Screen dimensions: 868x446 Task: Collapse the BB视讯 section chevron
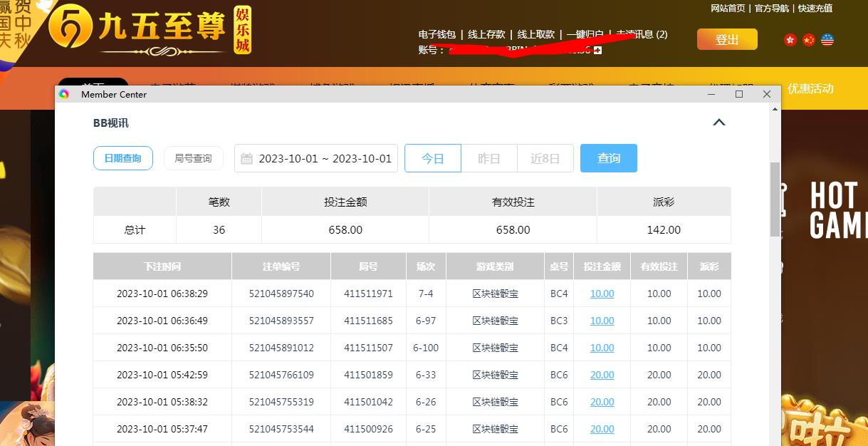click(719, 123)
